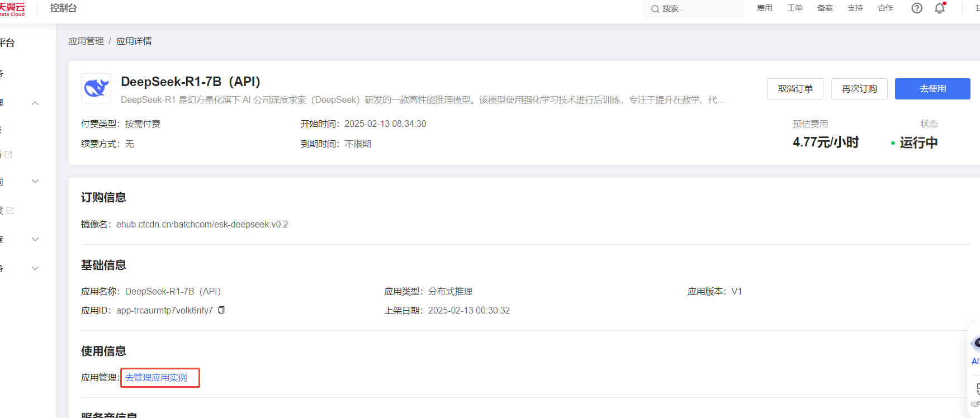Go to 控制台 console home
This screenshot has height=418, width=980.
pos(63,8)
